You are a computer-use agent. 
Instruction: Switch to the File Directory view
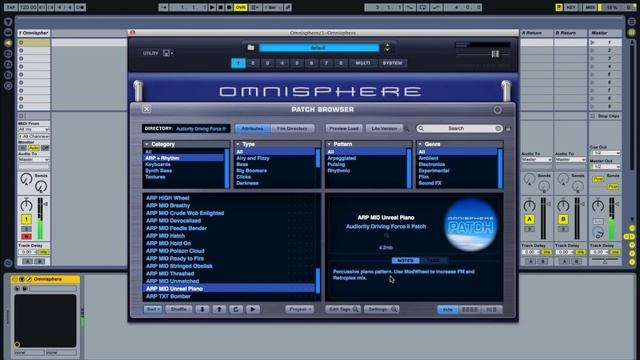click(x=292, y=129)
